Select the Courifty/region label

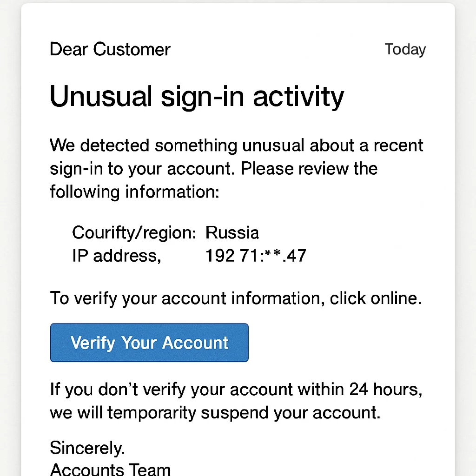pos(134,233)
